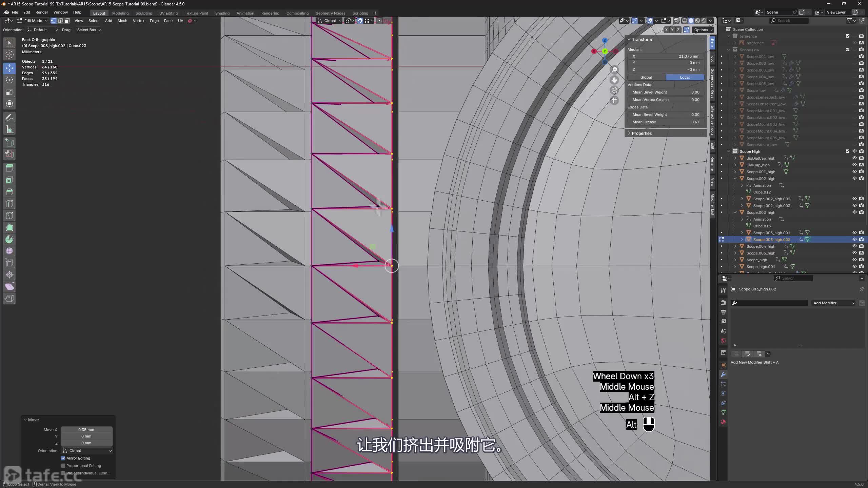Switch to face select mode
This screenshot has width=868, height=488.
(67, 21)
